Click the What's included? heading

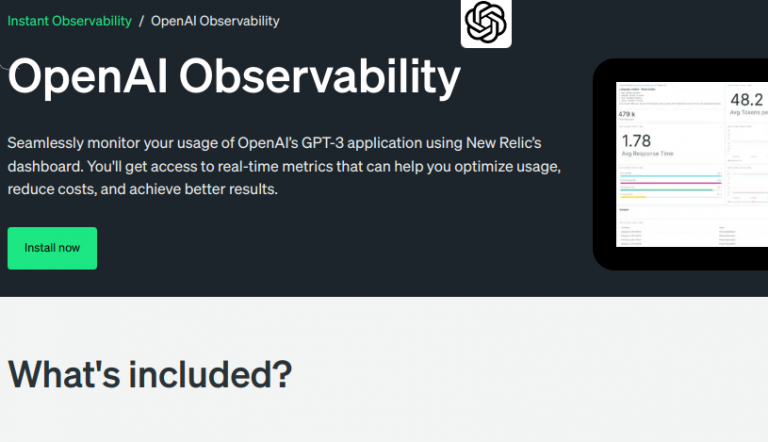pos(150,374)
